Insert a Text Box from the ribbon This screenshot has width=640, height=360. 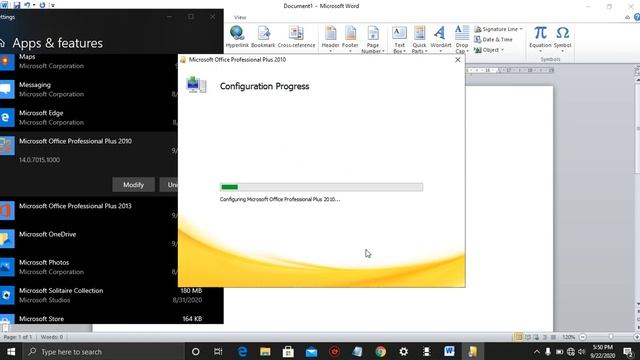tap(399, 39)
